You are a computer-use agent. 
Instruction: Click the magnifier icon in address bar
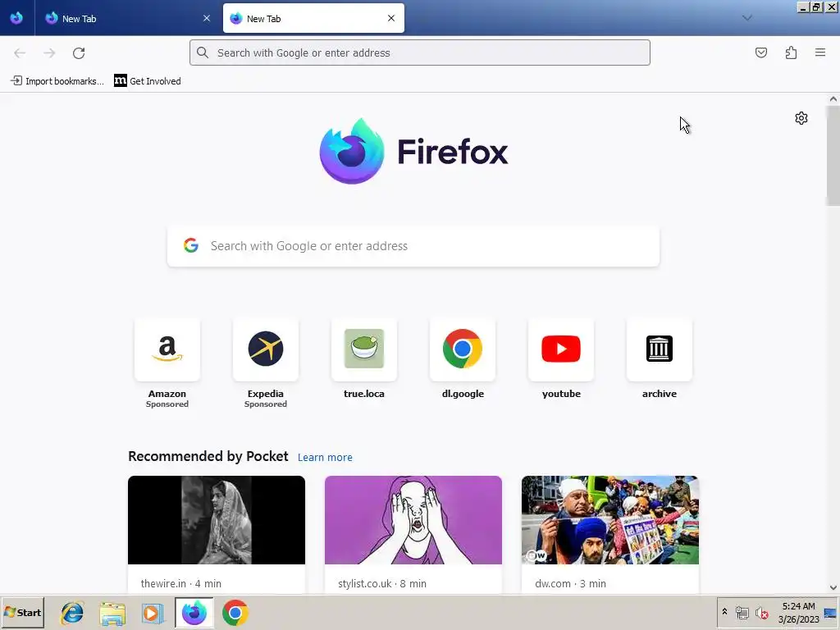click(203, 52)
